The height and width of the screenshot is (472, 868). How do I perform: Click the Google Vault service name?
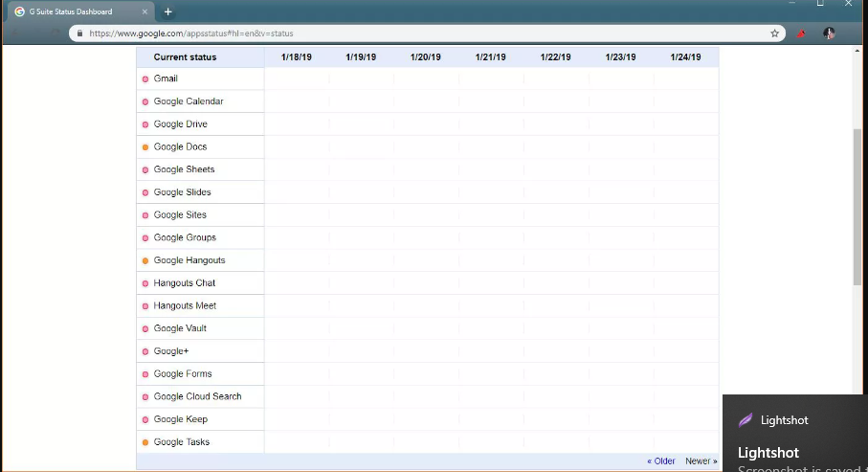(x=180, y=328)
